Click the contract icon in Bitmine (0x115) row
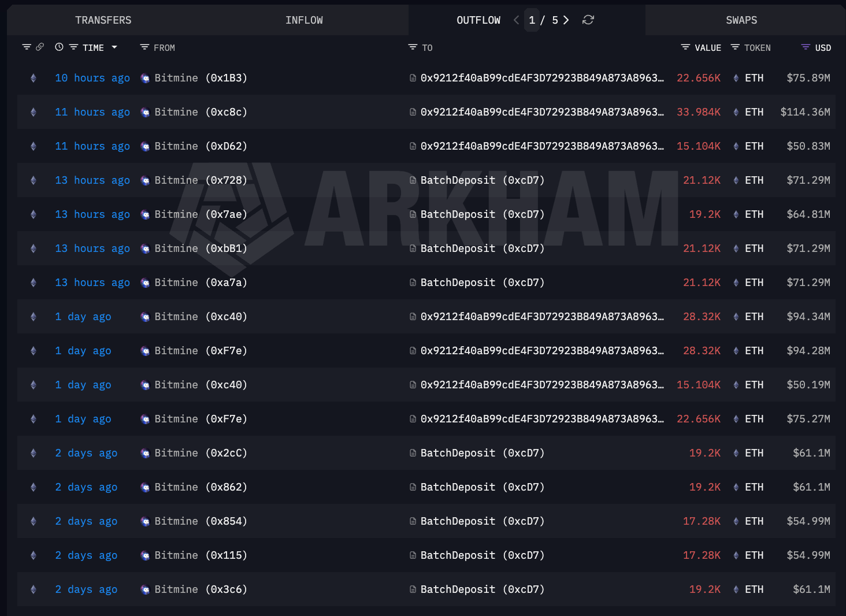 413,555
